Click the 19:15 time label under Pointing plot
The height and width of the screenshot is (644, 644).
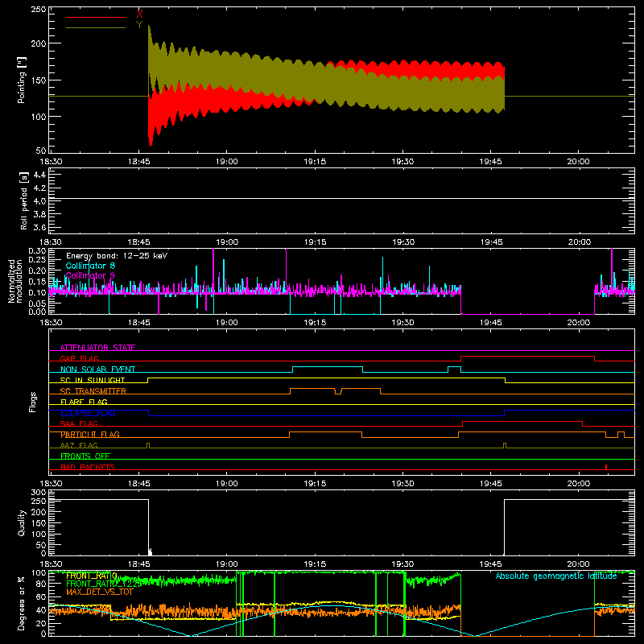pyautogui.click(x=315, y=162)
